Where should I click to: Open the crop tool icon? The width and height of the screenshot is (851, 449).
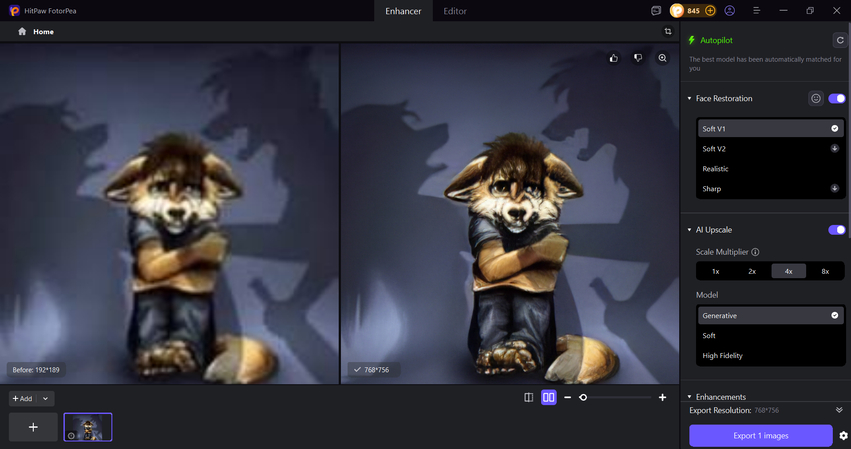click(668, 31)
